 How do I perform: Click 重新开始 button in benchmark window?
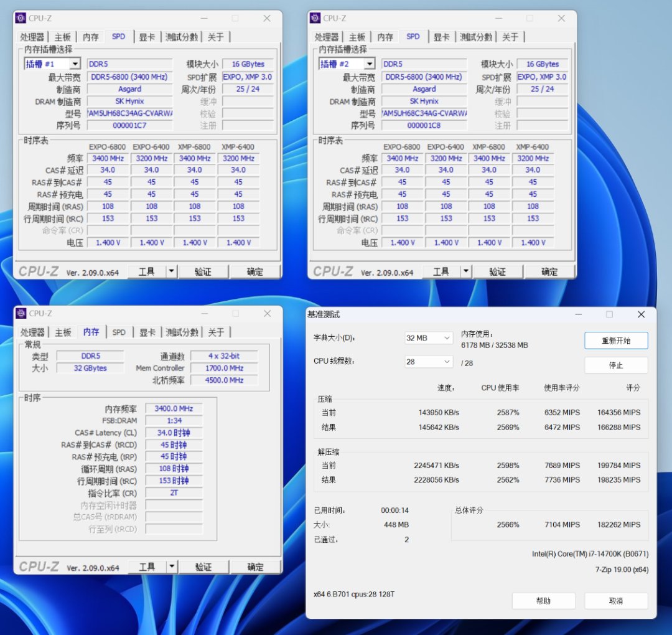[x=616, y=341]
